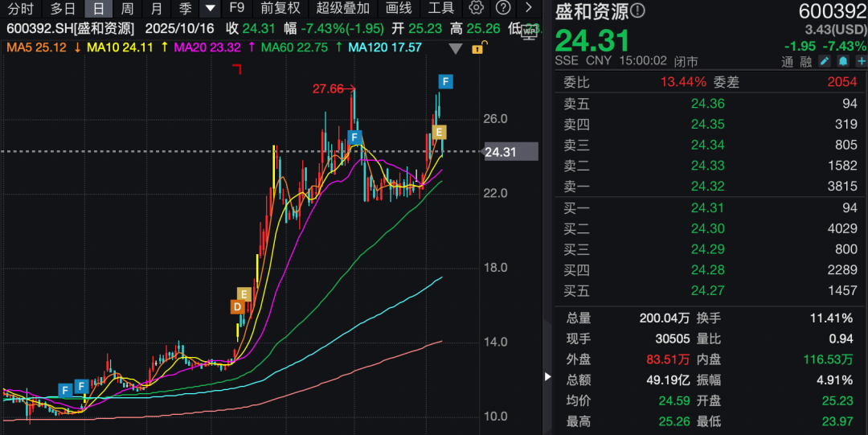Add stock to watchlist with plus icon
The width and height of the screenshot is (868, 435).
coord(862,61)
